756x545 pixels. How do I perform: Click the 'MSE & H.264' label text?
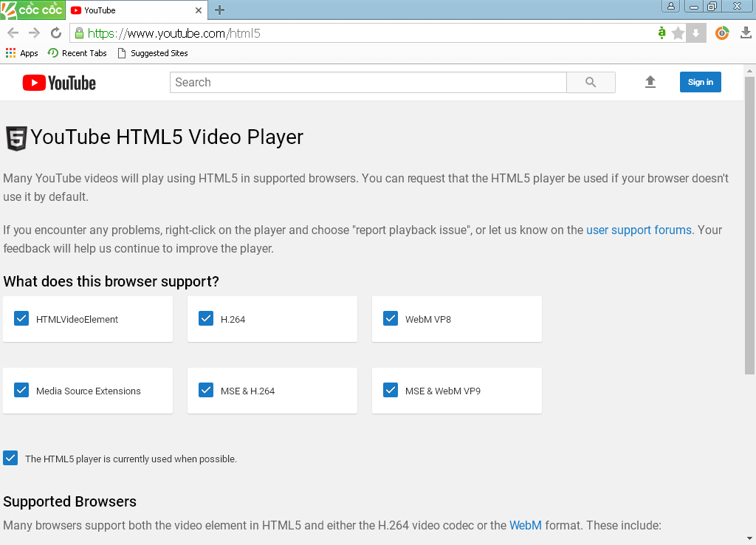coord(248,391)
